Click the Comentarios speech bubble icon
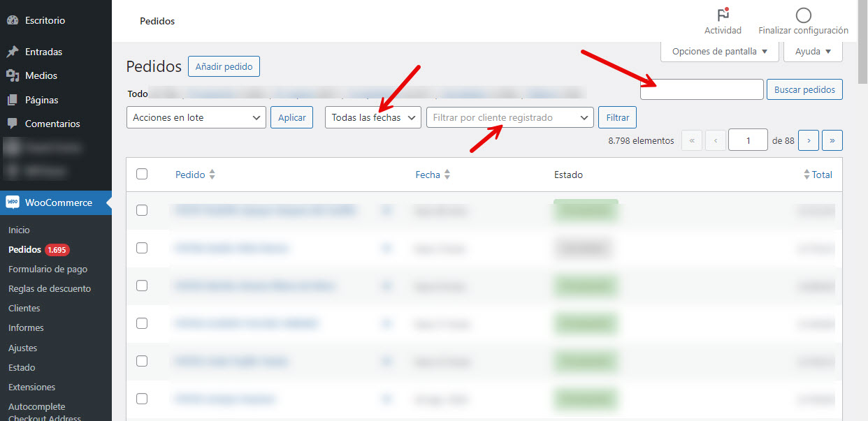 tap(12, 124)
